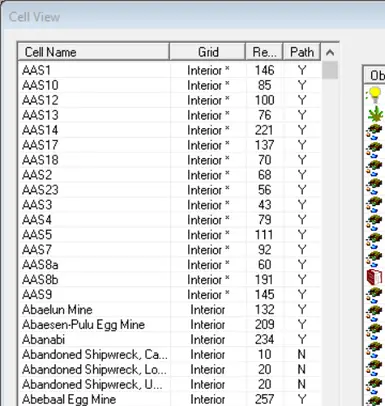Viewport: 385px width, 406px height.
Task: Click the reference value 137
Action: click(x=264, y=145)
